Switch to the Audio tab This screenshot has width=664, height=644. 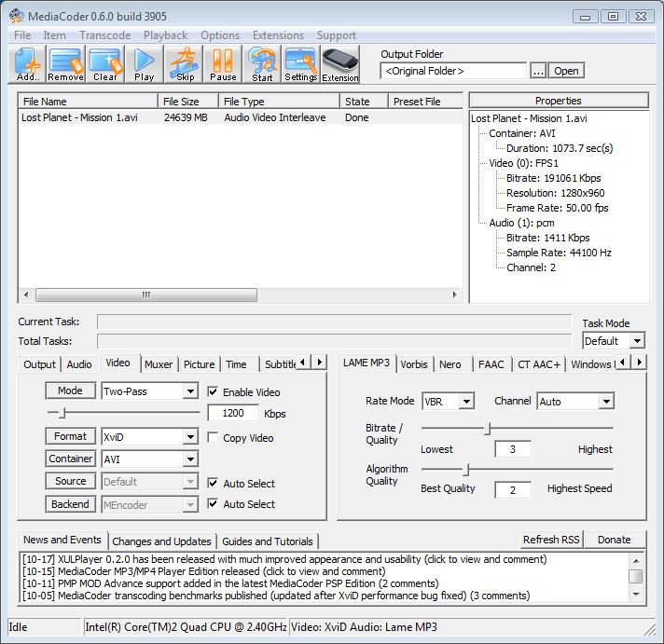78,364
